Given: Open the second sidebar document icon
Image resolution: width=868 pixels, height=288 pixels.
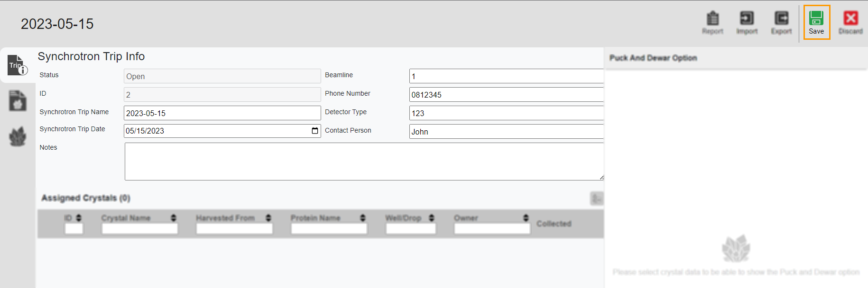Looking at the screenshot, I should click(x=18, y=101).
